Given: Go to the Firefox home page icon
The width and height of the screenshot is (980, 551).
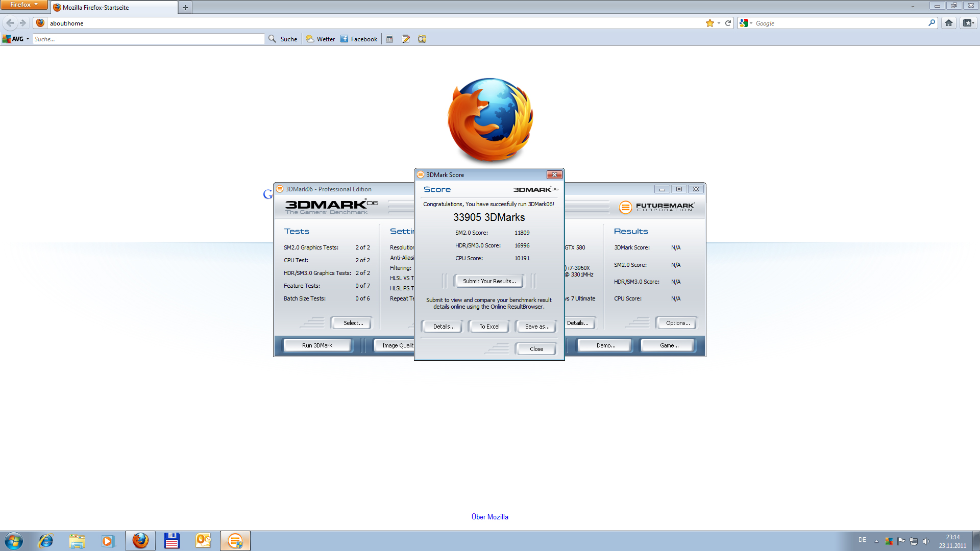Looking at the screenshot, I should pyautogui.click(x=949, y=23).
